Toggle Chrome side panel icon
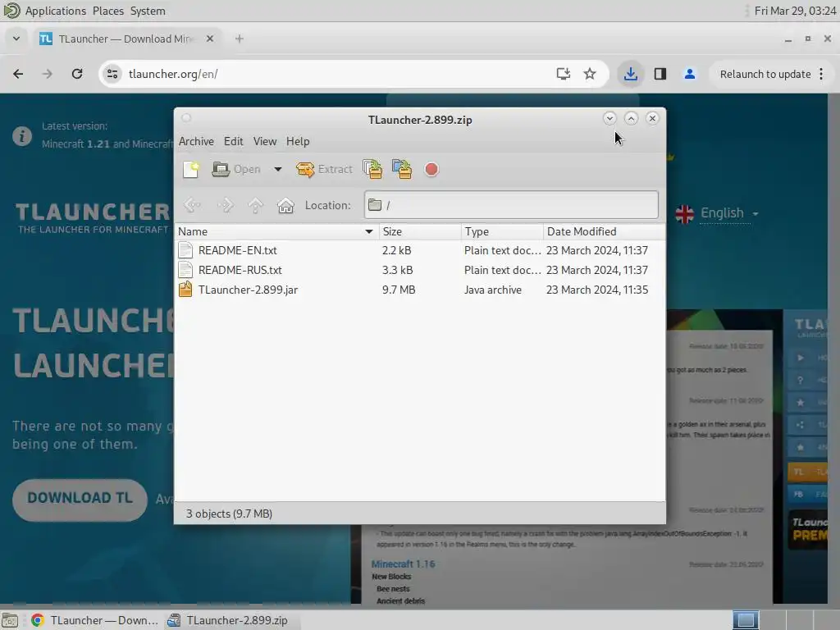Screen dimensions: 840x630 [x=660, y=74]
